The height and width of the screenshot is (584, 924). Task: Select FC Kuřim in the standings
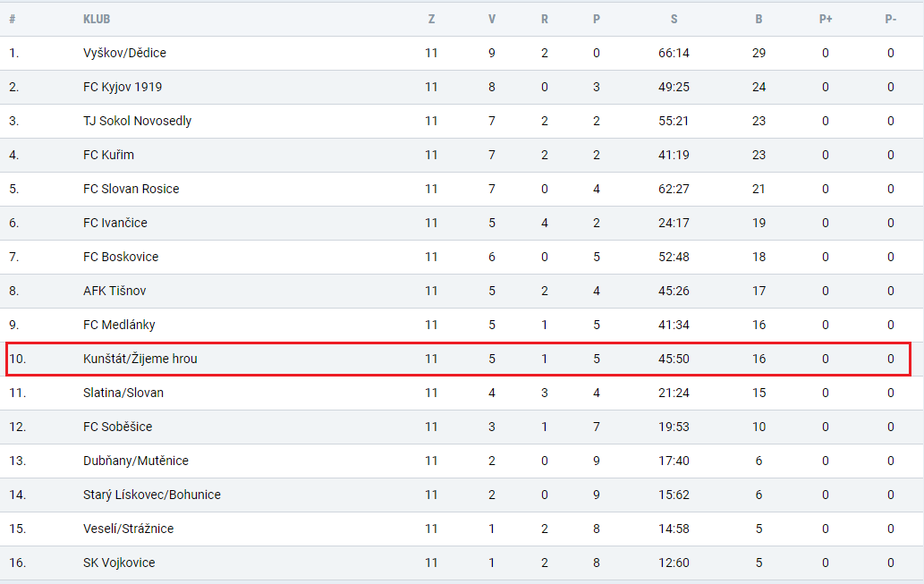(x=108, y=155)
